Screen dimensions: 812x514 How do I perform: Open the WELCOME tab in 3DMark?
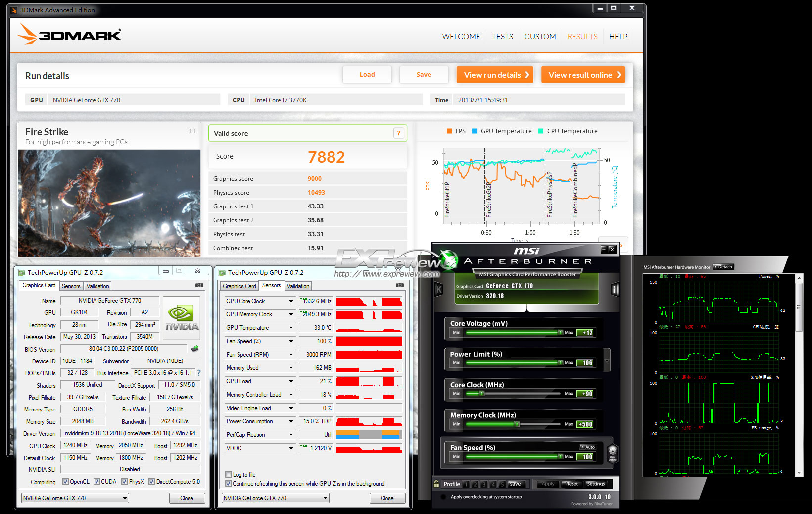pyautogui.click(x=461, y=37)
